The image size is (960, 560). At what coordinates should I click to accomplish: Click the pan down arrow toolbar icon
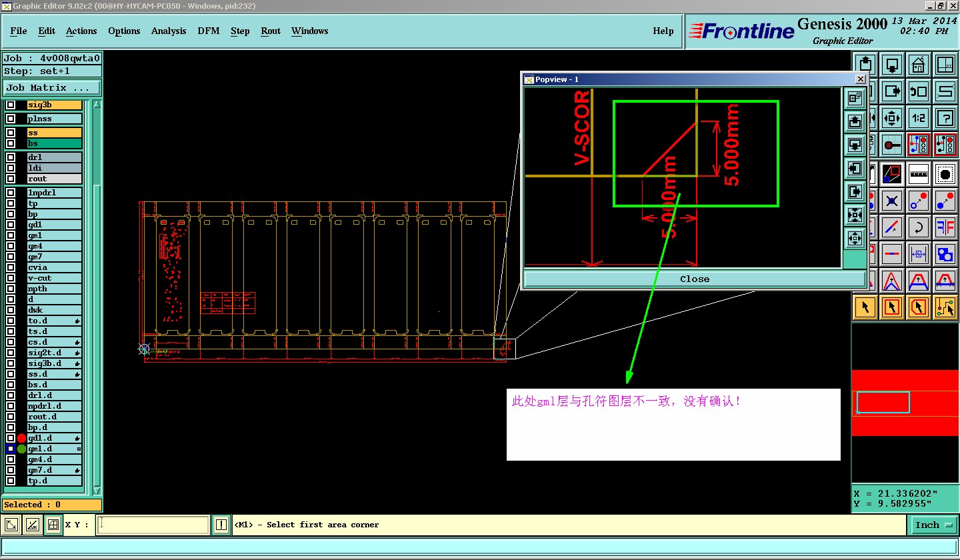pos(892,65)
